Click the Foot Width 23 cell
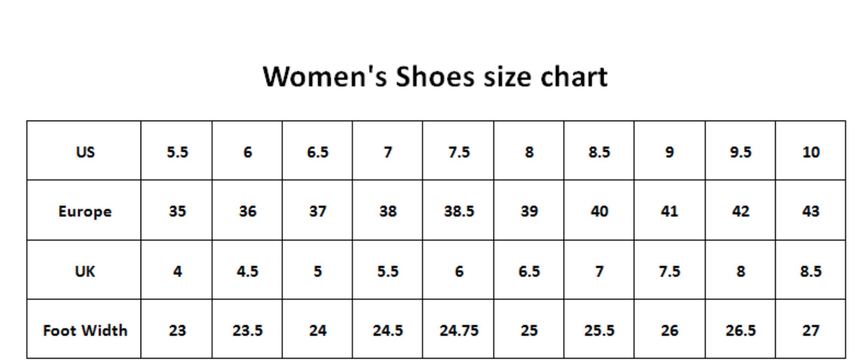Screen dimensions: 868x361 coord(177,331)
